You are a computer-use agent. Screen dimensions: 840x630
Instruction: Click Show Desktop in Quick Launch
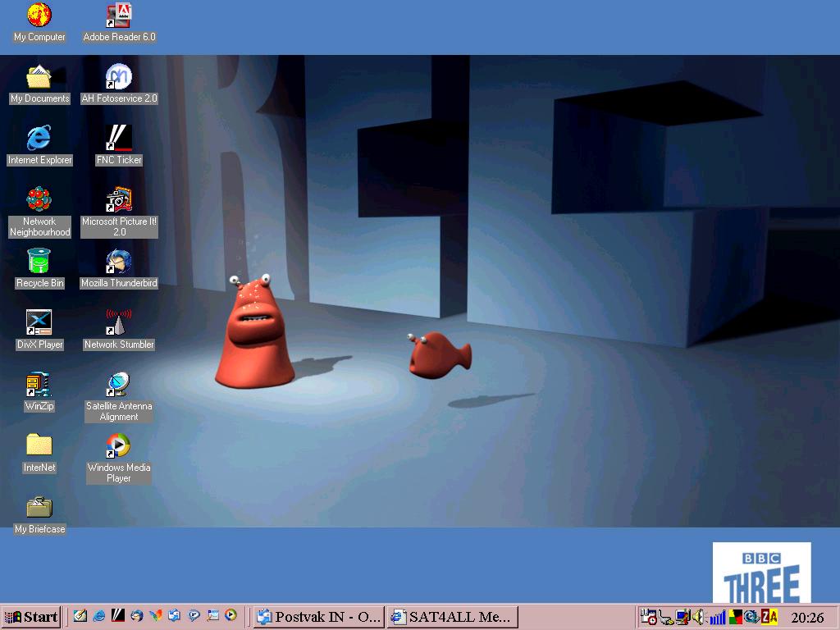point(80,616)
